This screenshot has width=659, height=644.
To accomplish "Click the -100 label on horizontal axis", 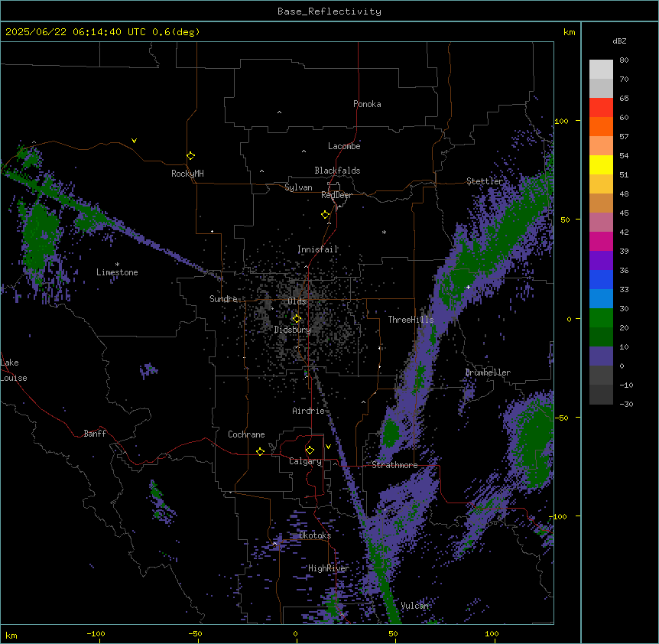I will [x=96, y=633].
